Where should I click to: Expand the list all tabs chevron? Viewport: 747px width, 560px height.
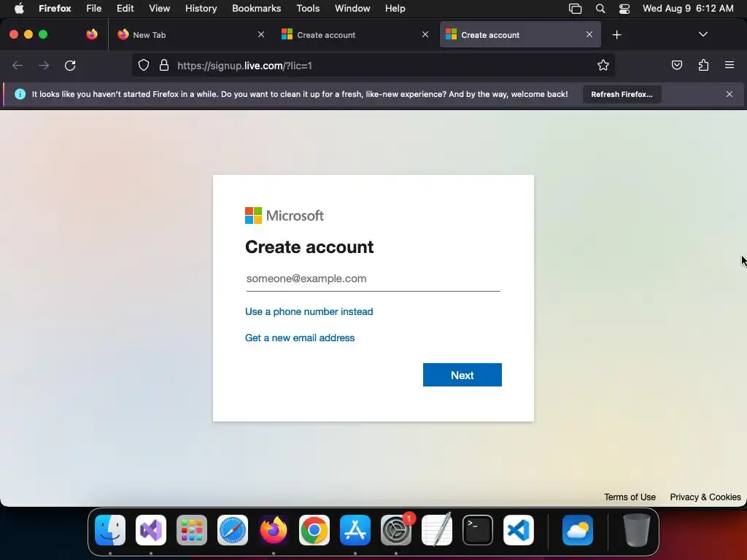coord(703,34)
